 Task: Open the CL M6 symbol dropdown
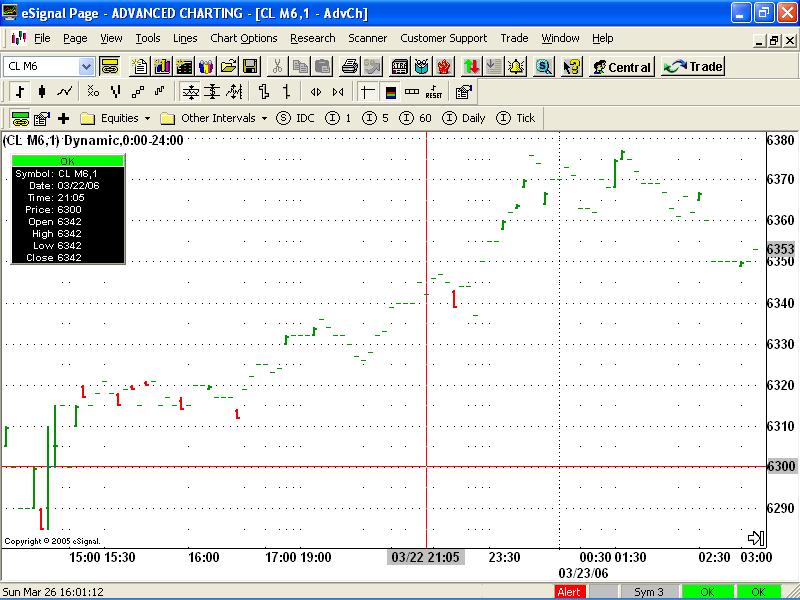pos(86,67)
